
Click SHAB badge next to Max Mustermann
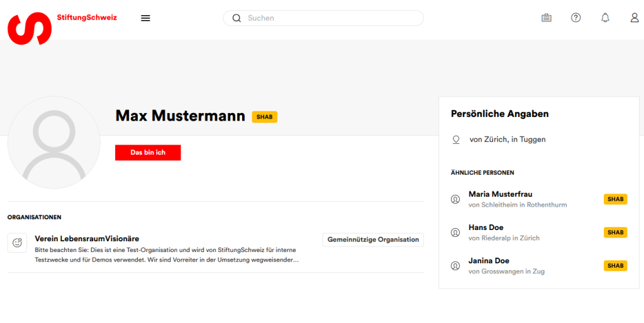coord(264,117)
